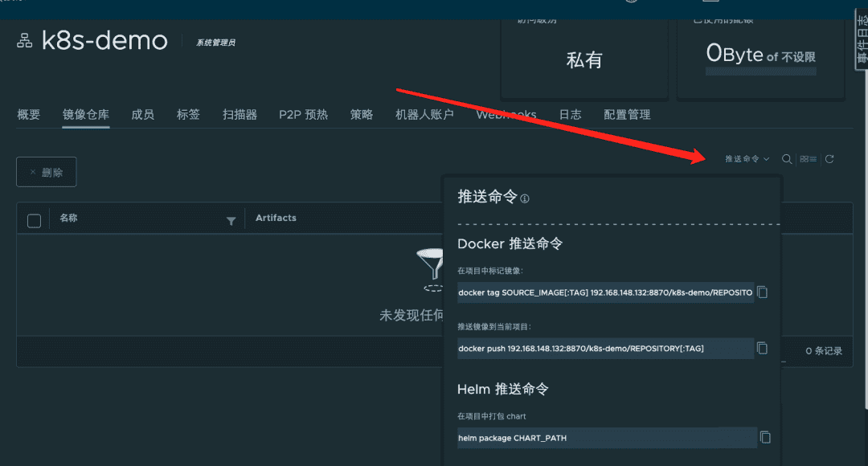Copy the docker push command
Viewport: 868px width, 466px height.
[763, 348]
